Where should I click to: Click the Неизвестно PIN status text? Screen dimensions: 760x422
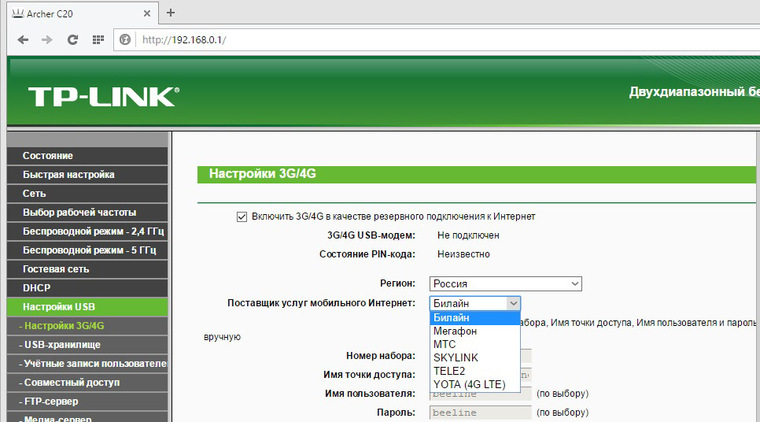point(463,254)
